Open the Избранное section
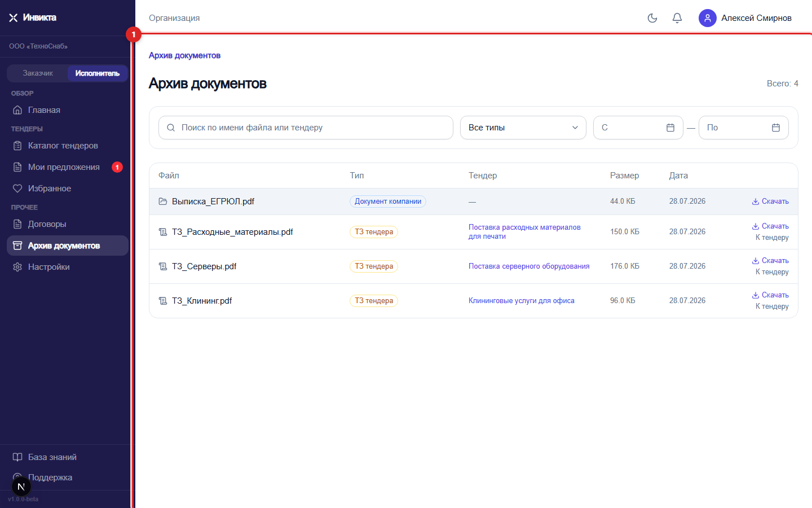Image resolution: width=812 pixels, height=508 pixels. (68, 189)
